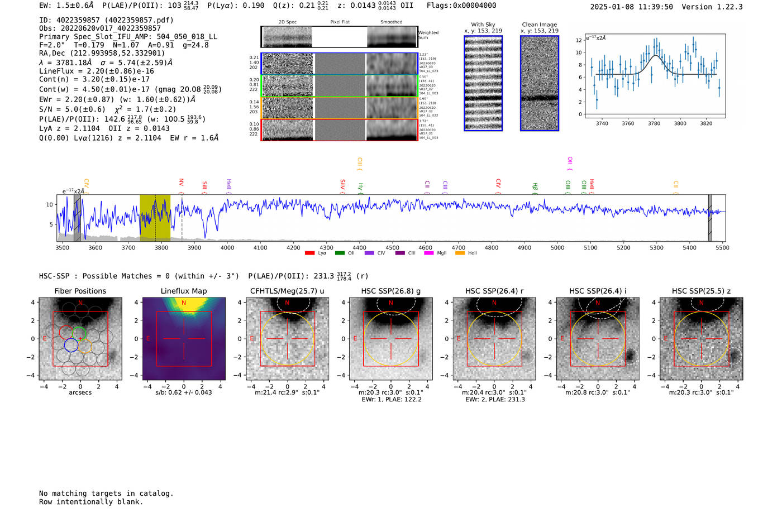Screen dimensions: 782x532
Task: Open the HSC SSP(25.5) z cutout
Action: (702, 339)
